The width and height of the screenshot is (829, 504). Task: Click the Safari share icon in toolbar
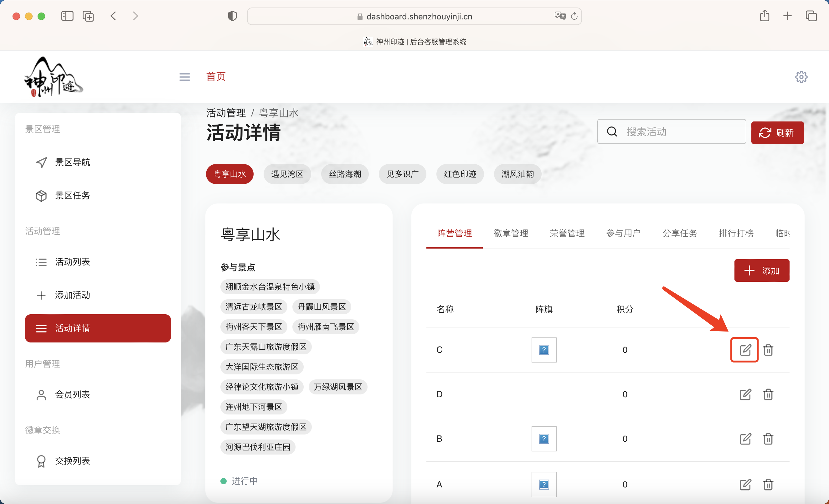765,16
